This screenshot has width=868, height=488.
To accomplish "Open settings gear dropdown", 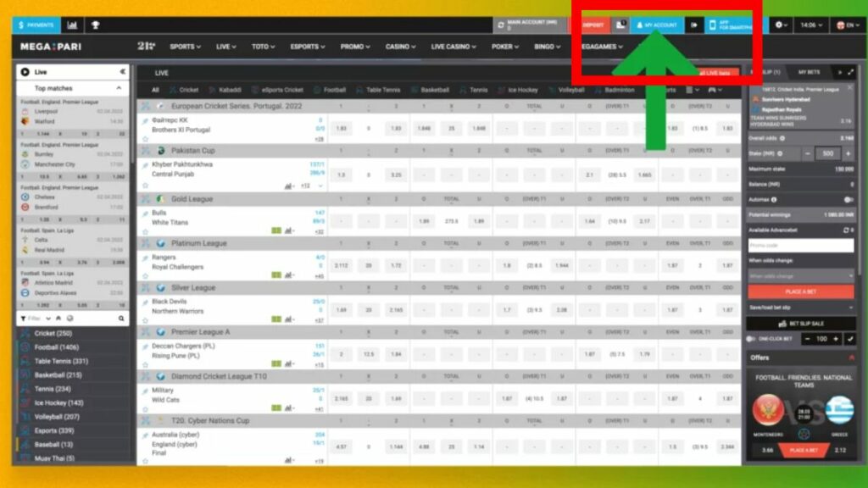I will [x=781, y=25].
